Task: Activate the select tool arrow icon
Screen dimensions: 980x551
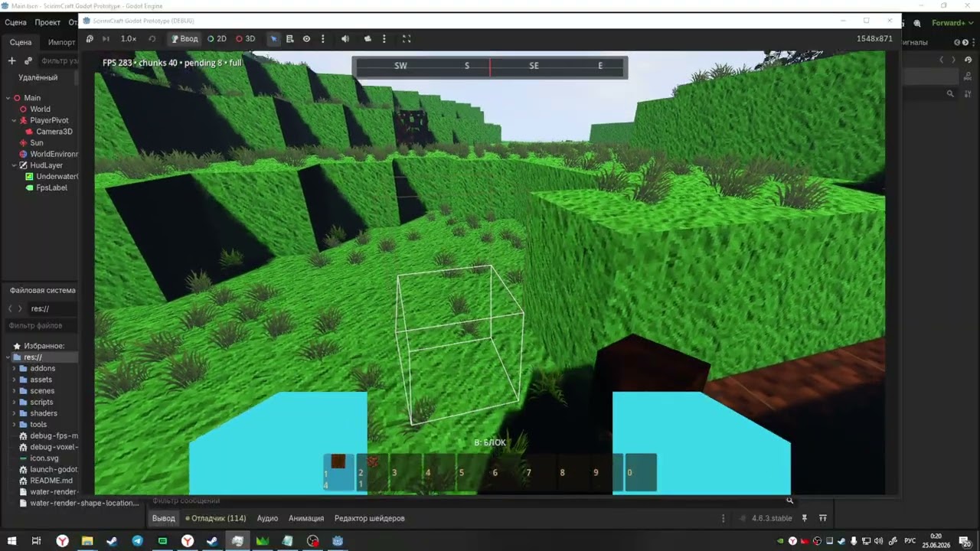Action: click(273, 38)
